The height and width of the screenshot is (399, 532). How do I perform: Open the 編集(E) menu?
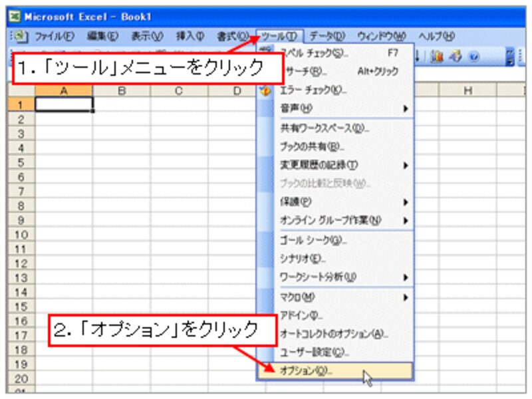click(102, 37)
